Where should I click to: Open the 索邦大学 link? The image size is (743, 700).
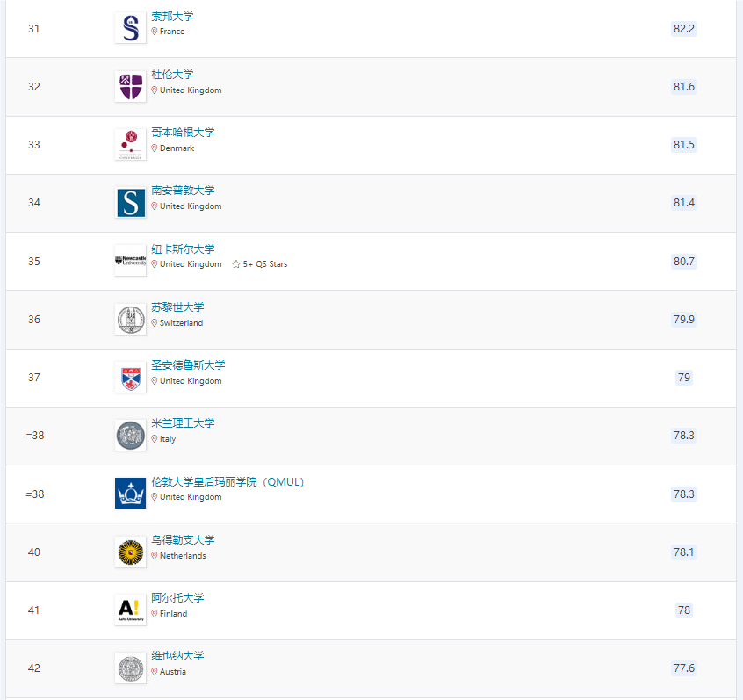(172, 17)
